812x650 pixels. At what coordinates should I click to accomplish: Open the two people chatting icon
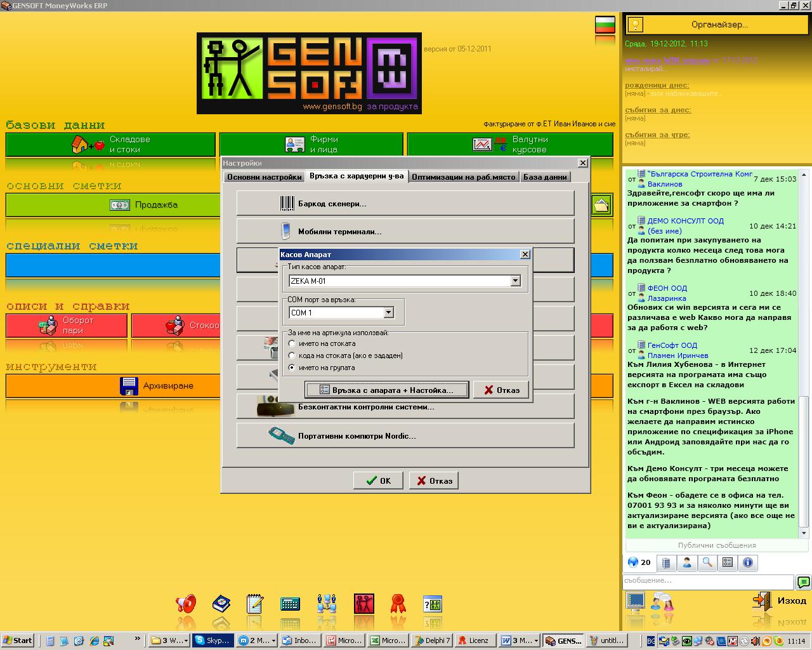click(x=662, y=600)
